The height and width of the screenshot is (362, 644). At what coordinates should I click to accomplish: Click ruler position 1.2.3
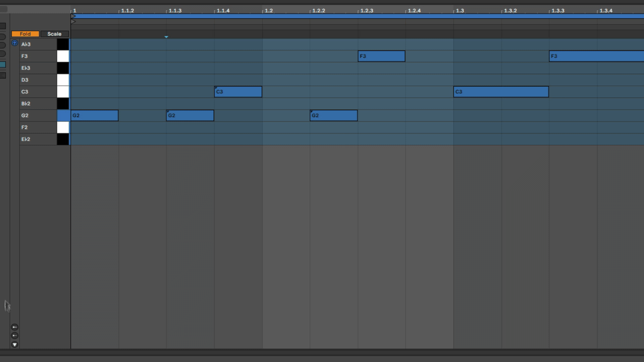[x=367, y=11]
